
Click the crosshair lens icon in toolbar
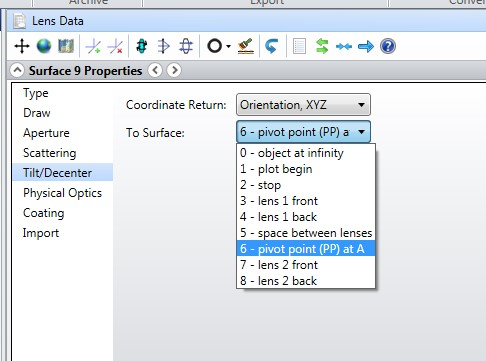(x=186, y=46)
